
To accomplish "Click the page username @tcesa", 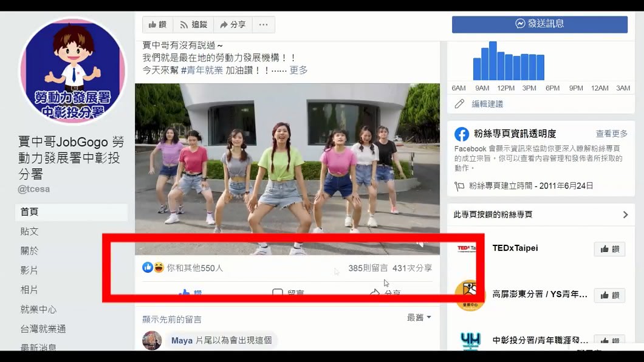I will (x=34, y=190).
